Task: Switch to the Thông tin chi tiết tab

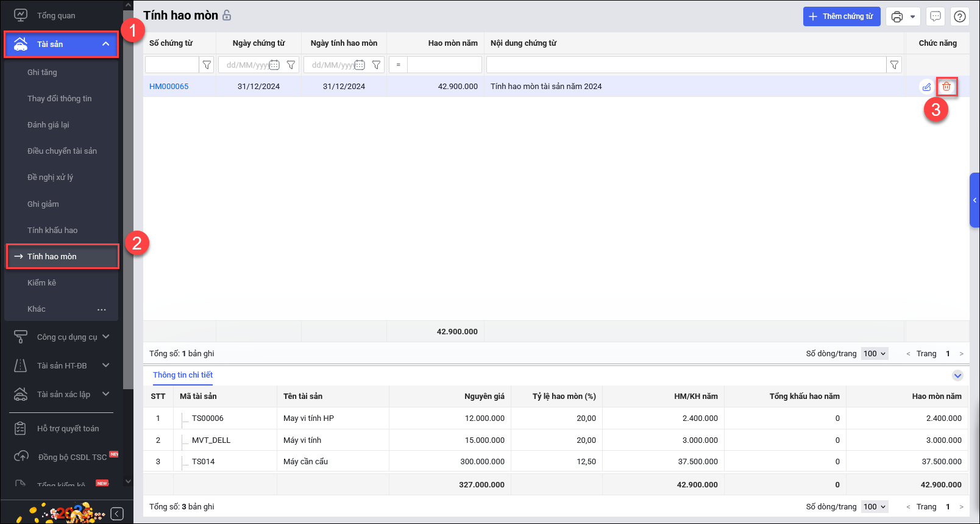Action: tap(183, 375)
